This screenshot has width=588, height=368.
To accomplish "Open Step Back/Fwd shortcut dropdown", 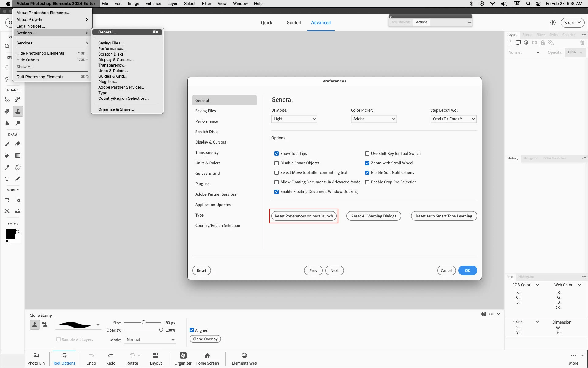I will tap(453, 119).
